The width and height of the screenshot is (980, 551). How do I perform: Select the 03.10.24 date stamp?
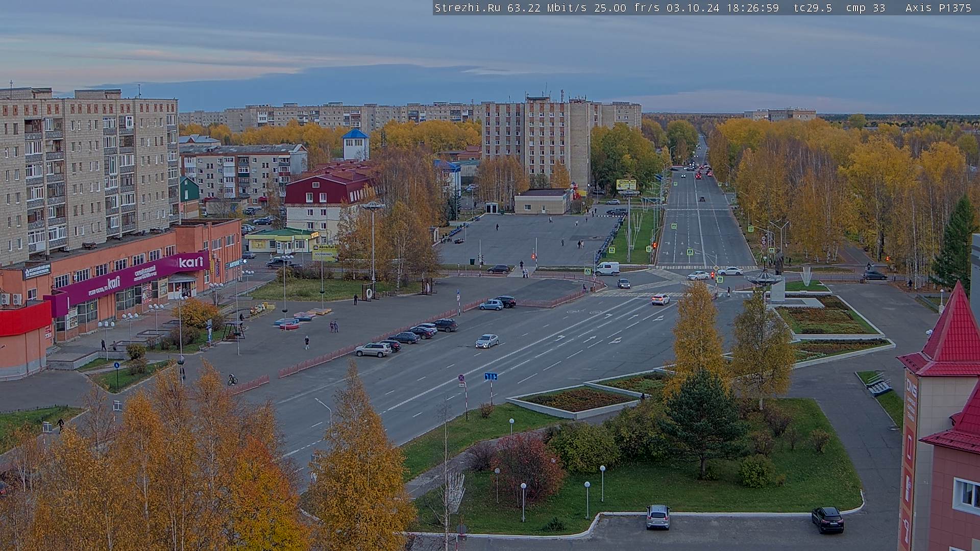coord(693,8)
